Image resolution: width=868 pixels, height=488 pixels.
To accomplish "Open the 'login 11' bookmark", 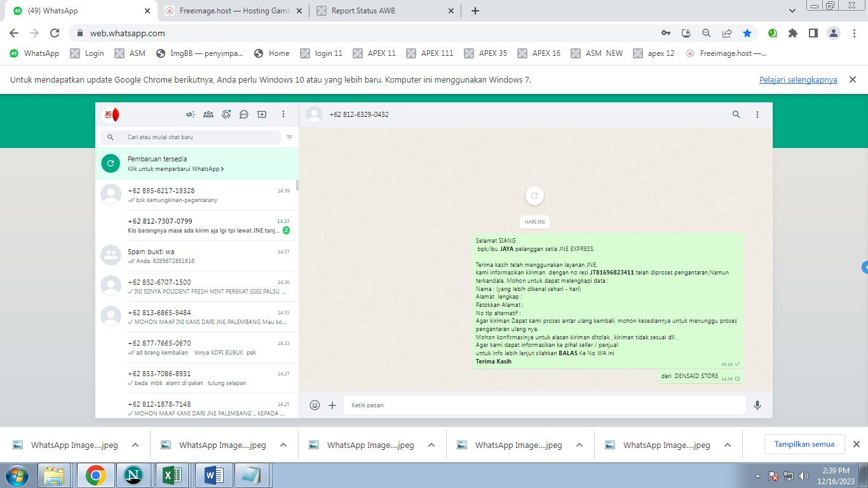I will coord(322,53).
